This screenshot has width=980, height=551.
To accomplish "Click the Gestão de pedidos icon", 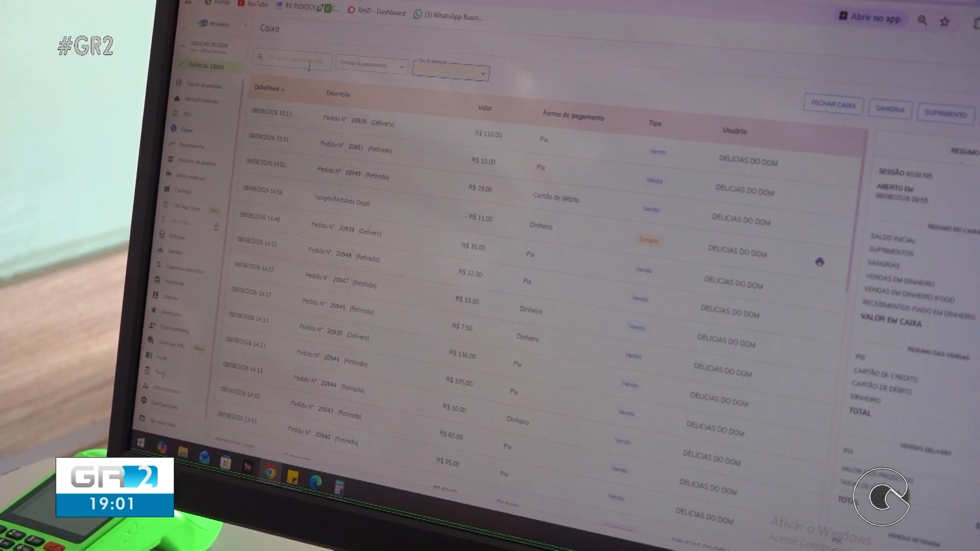I will [179, 83].
